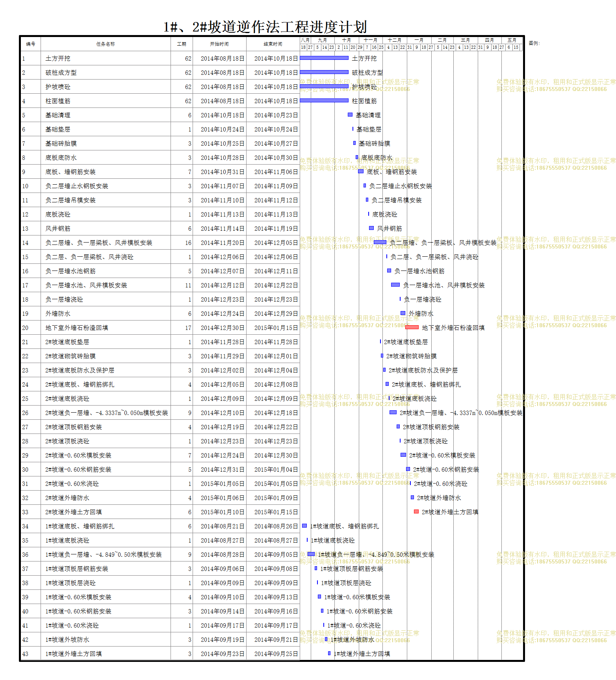Click 2#坡道顶板钢筋安装 in the task name column

point(74,427)
